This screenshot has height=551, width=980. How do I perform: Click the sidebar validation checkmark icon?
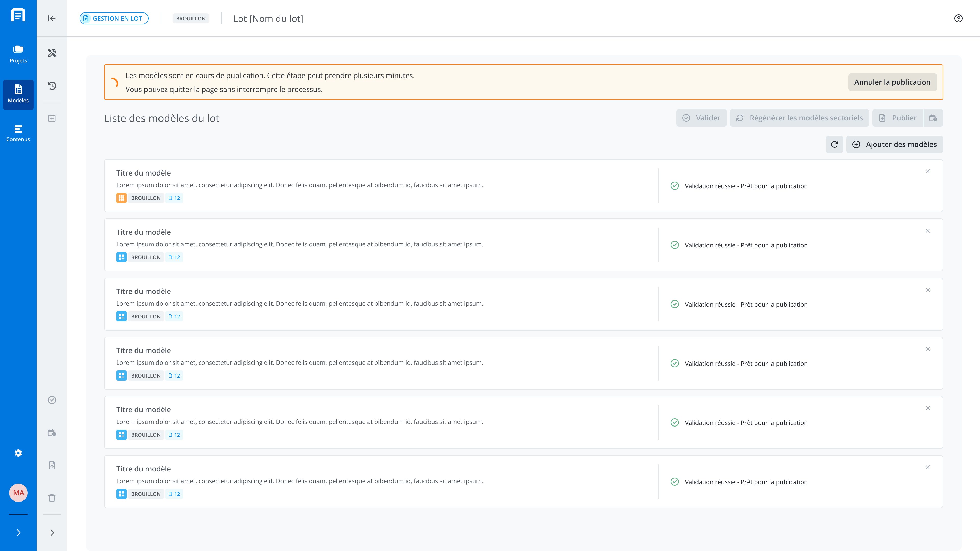coord(52,400)
